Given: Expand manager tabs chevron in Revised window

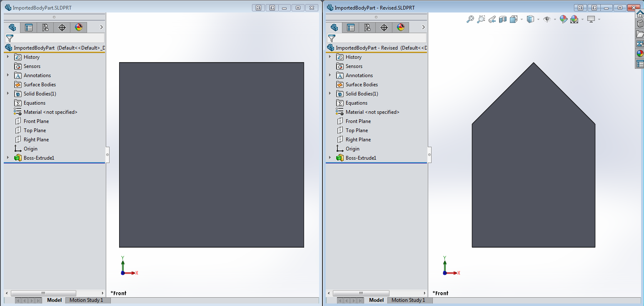Looking at the screenshot, I should pos(423,27).
